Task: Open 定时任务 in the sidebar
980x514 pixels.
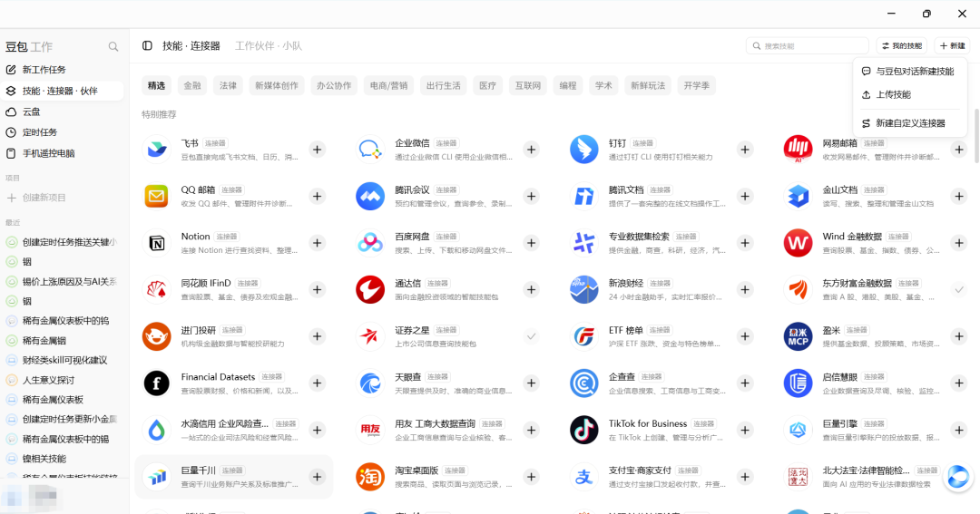Action: pos(63,132)
